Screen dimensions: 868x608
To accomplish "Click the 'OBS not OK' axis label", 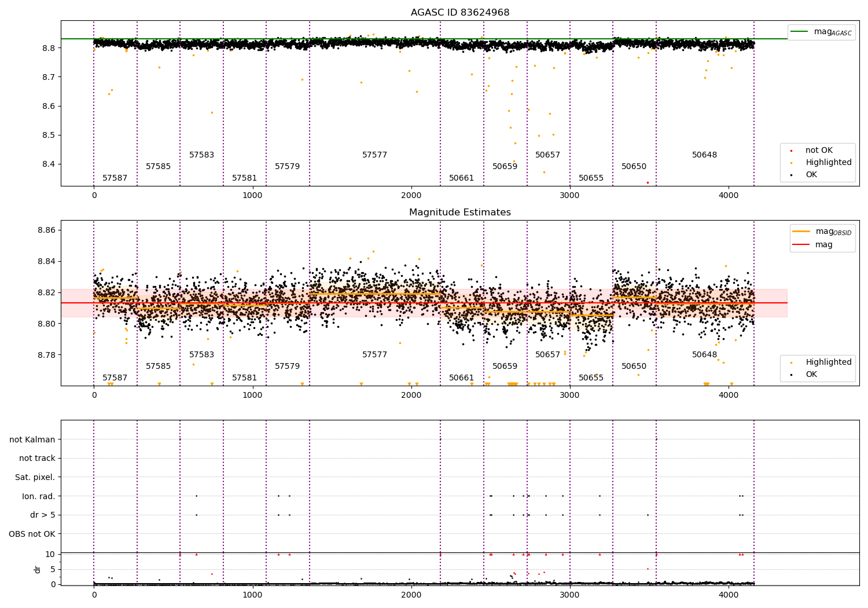I will point(32,534).
